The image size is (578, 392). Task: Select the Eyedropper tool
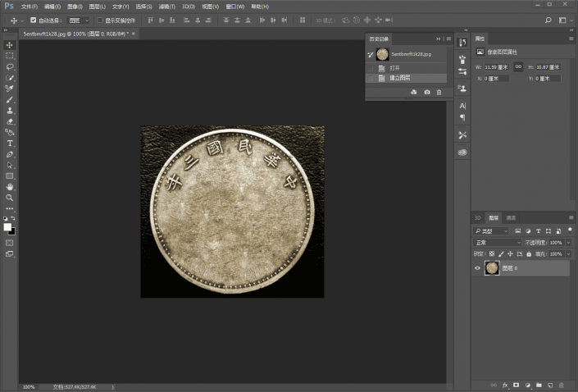10,89
